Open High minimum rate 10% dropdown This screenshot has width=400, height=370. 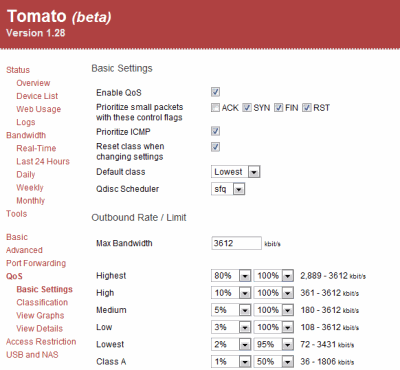[x=231, y=293]
